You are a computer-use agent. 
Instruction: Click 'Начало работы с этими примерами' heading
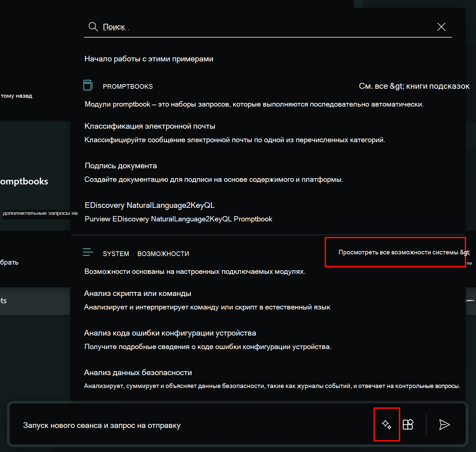(149, 59)
